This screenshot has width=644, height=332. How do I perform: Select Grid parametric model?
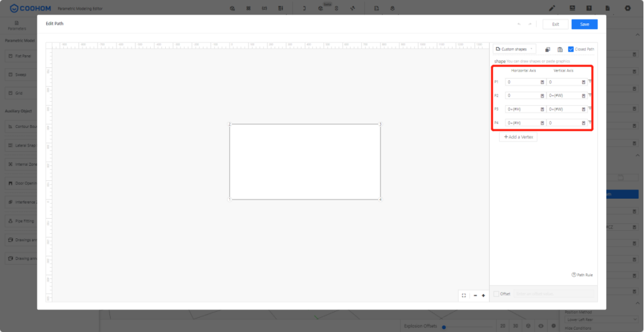[20, 93]
